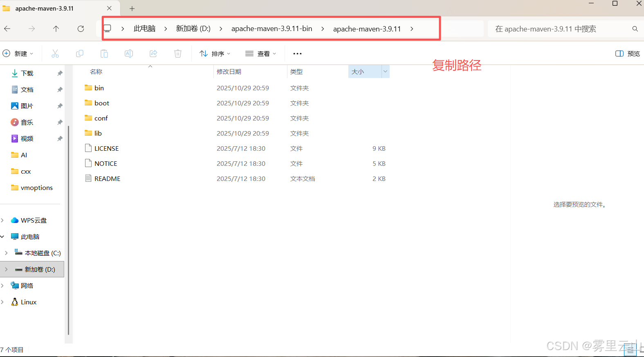Click apache-maven-3.9.11-bin breadcrumb segment
This screenshot has height=357, width=644.
click(x=272, y=29)
